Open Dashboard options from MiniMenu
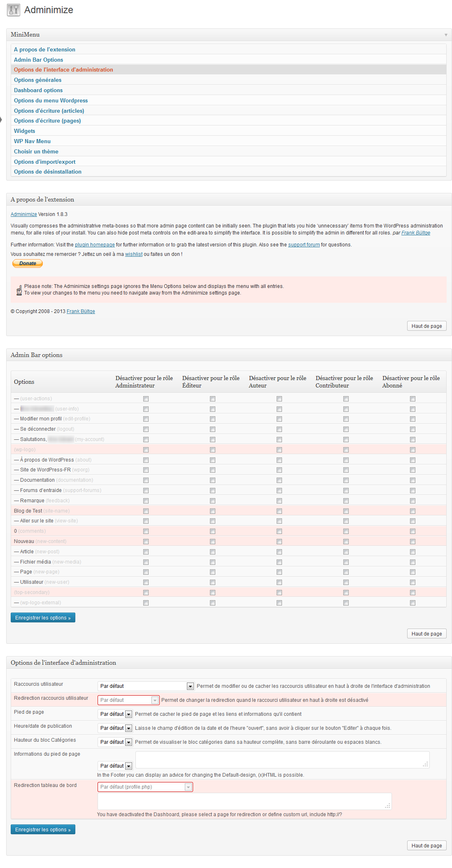This screenshot has height=868, width=452. tap(38, 90)
